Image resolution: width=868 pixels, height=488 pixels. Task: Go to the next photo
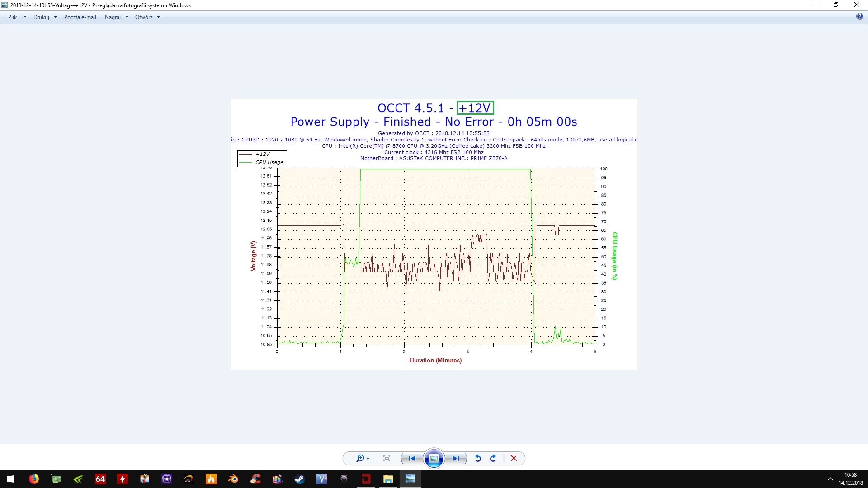click(456, 458)
